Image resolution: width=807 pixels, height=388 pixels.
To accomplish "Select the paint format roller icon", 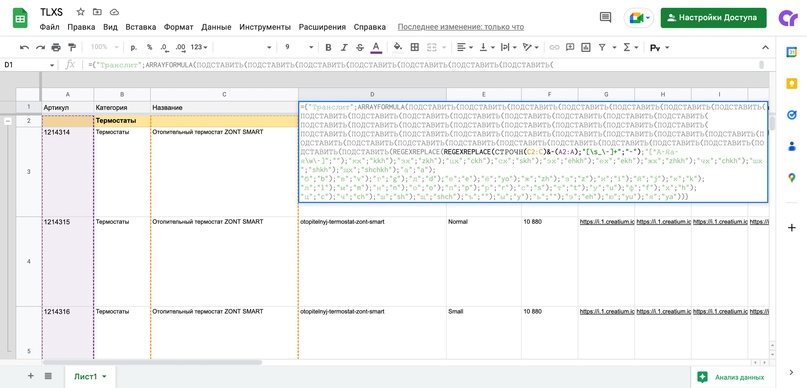I will pyautogui.click(x=72, y=47).
